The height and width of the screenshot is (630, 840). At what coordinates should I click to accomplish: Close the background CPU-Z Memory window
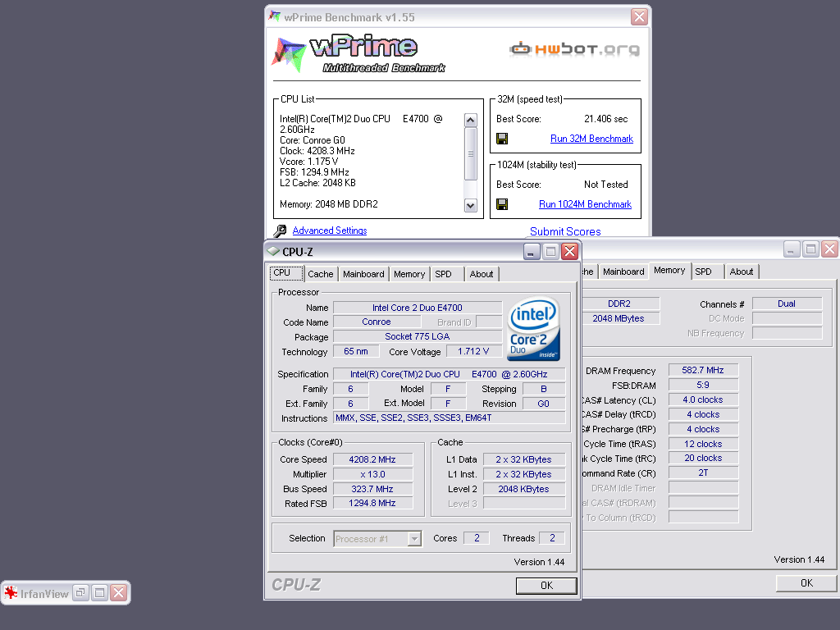830,249
